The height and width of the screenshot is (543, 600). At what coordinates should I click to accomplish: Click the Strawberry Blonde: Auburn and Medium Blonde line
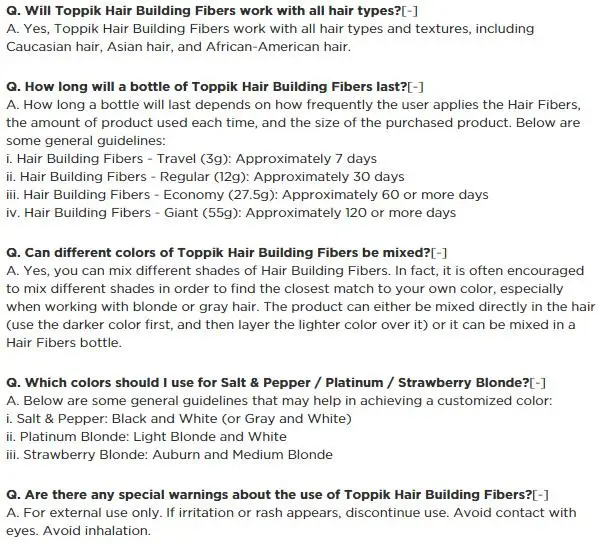pyautogui.click(x=170, y=455)
